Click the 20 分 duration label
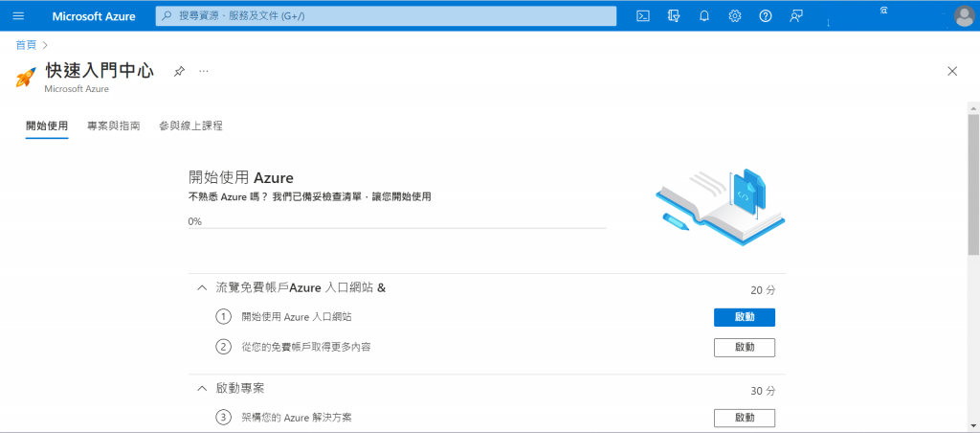Image resolution: width=980 pixels, height=433 pixels. [x=763, y=291]
